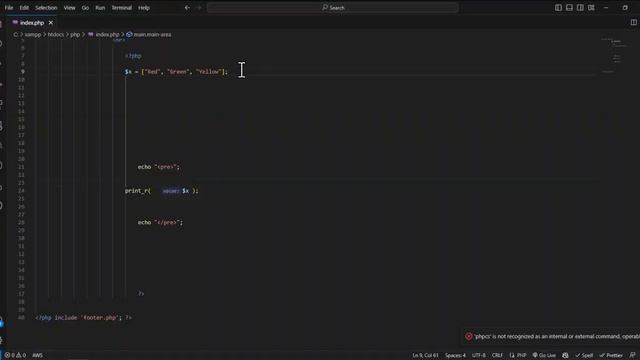This screenshot has height=360, width=640.
Task: Toggle the Spell checker status item
Action: tap(584, 356)
